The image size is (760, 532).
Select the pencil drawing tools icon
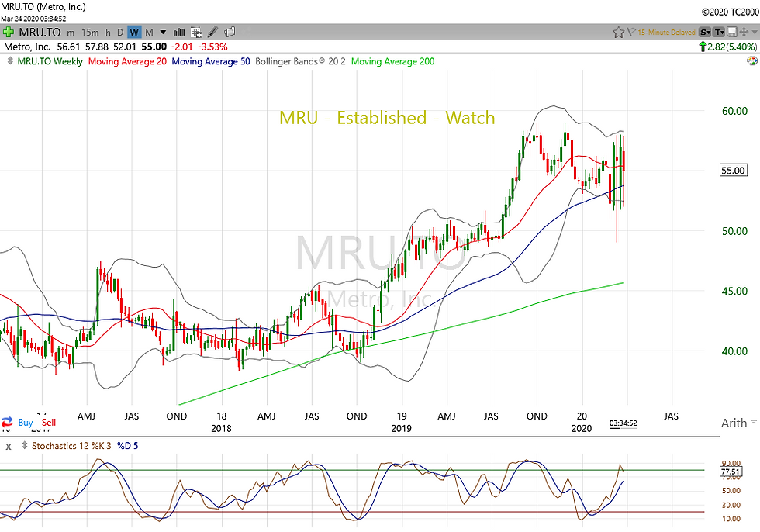tap(212, 33)
